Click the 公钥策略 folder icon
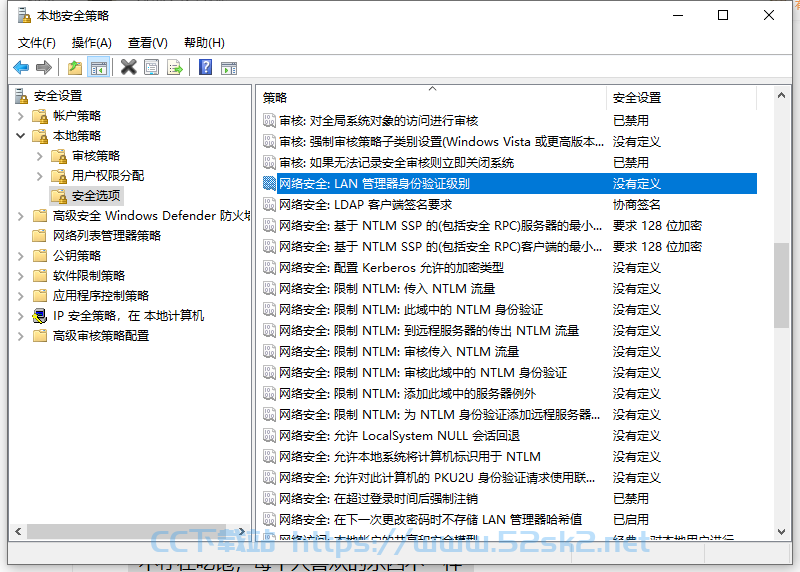Screen dimensions: 800x572 [40, 256]
